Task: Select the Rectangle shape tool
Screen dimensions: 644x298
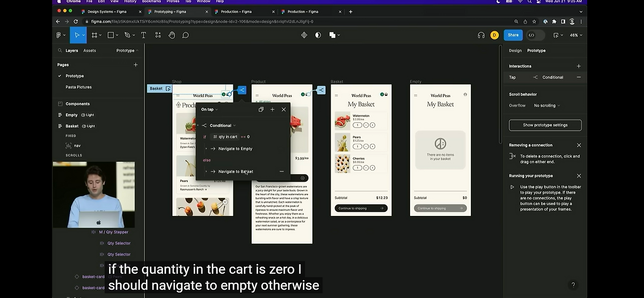Action: pos(111,35)
